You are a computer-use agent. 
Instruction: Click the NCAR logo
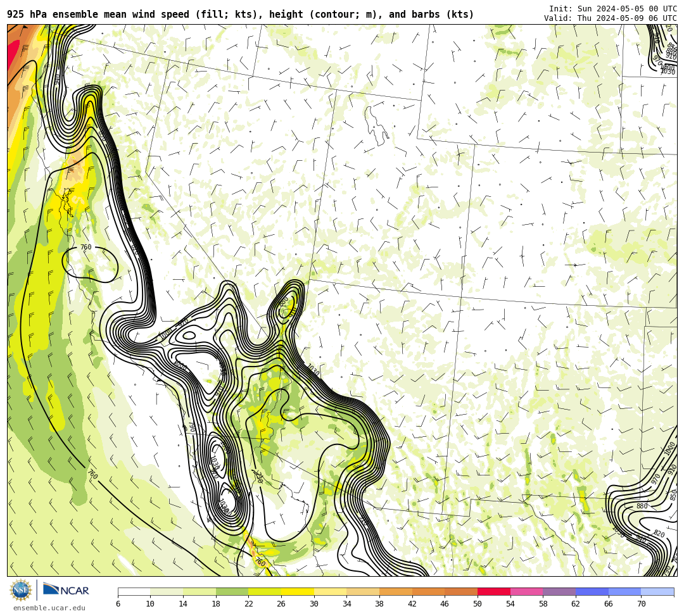click(66, 590)
